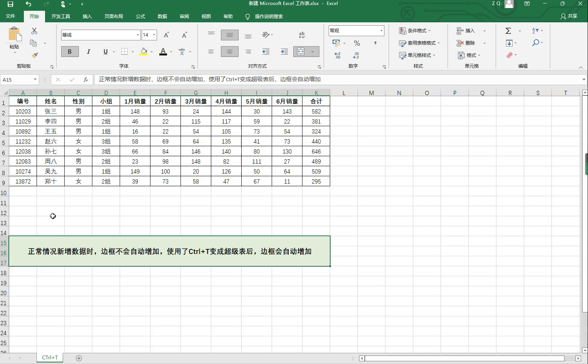This screenshot has width=588, height=364.
Task: Apply a border to the cells
Action: (x=124, y=52)
